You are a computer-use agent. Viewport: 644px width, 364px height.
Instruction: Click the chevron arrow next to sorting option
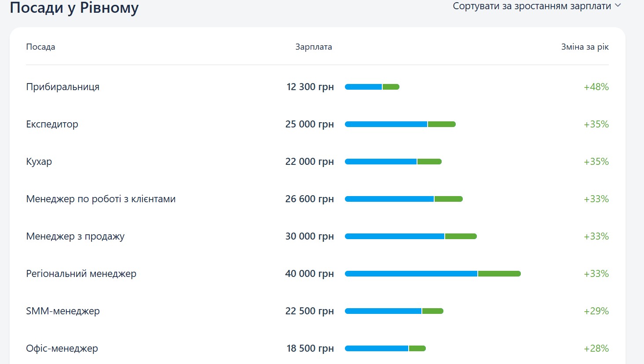pos(618,6)
